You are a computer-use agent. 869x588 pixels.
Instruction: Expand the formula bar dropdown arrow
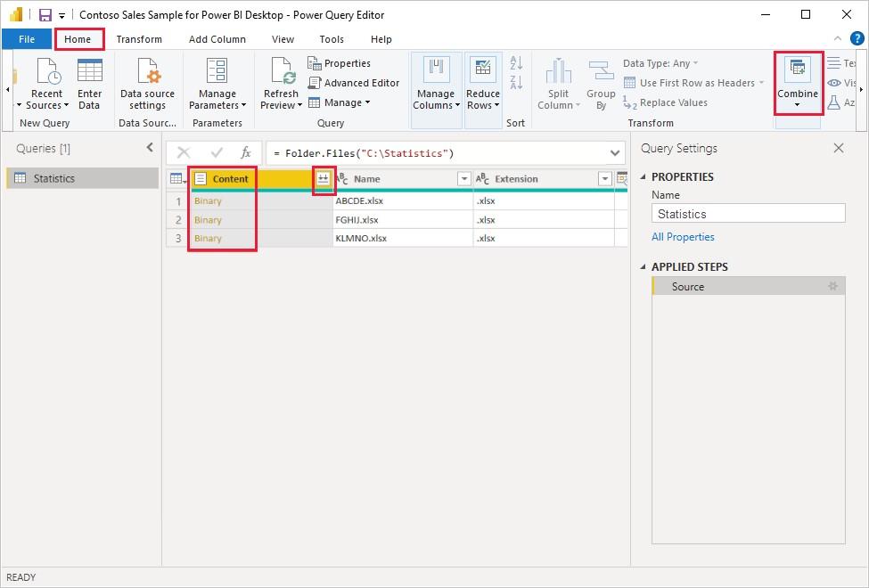[x=615, y=153]
